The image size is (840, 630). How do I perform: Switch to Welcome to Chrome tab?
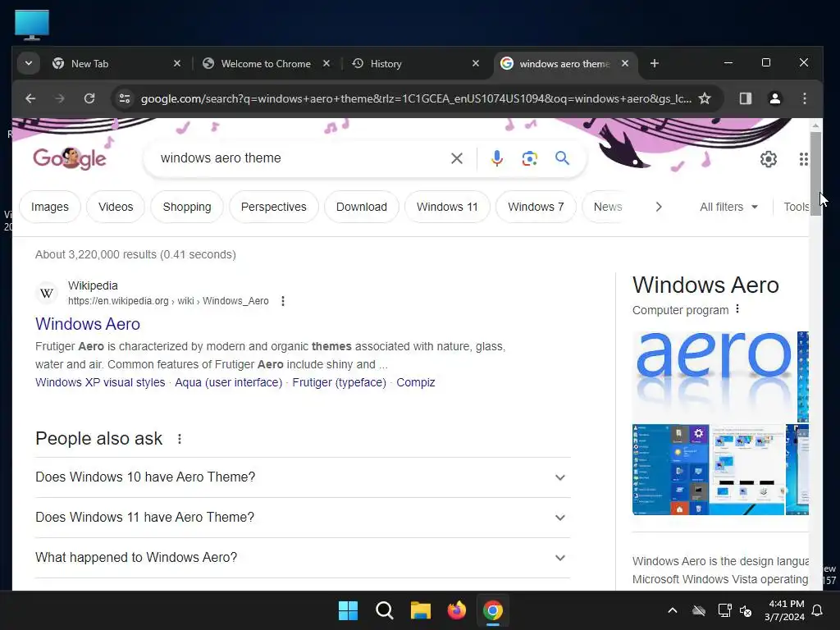tap(266, 63)
